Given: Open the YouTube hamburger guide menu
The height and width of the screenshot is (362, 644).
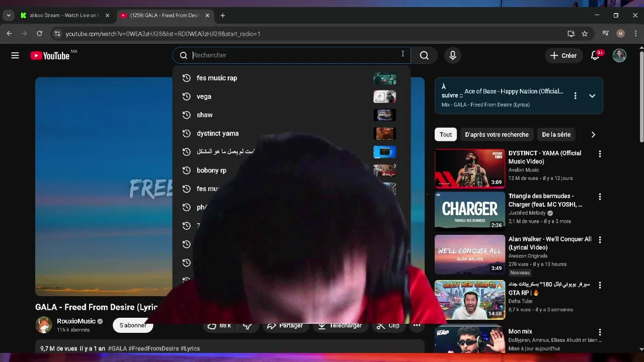Looking at the screenshot, I should coord(15,55).
